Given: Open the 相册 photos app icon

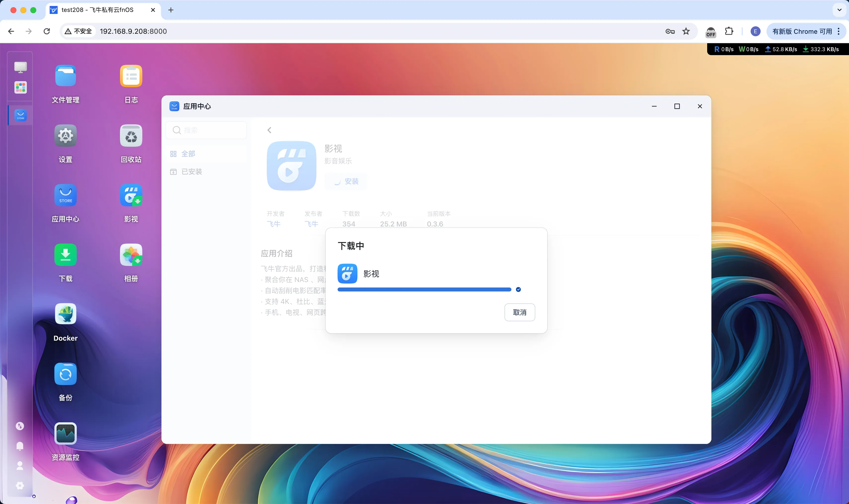Looking at the screenshot, I should pyautogui.click(x=131, y=255).
